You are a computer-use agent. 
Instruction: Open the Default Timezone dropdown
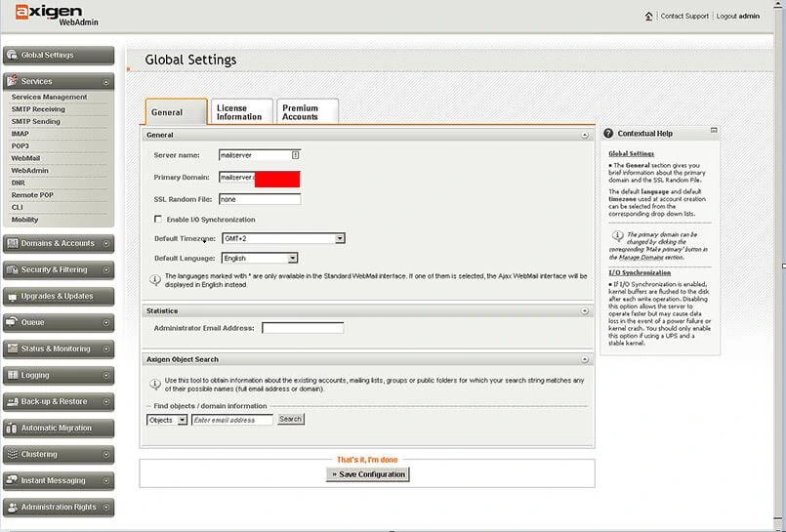tap(340, 238)
